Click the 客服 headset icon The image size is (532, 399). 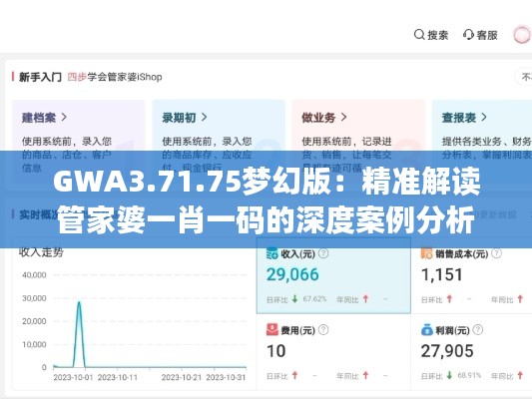click(x=468, y=35)
